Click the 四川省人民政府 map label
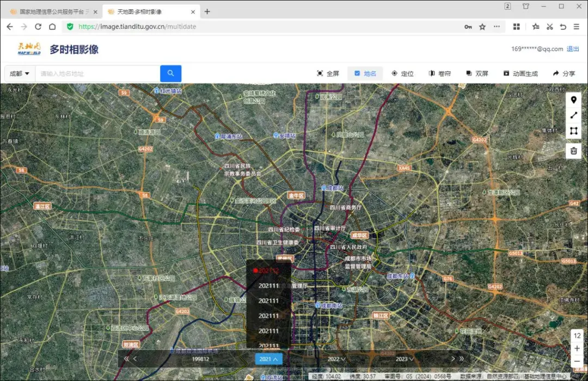The image size is (588, 381). 348,247
